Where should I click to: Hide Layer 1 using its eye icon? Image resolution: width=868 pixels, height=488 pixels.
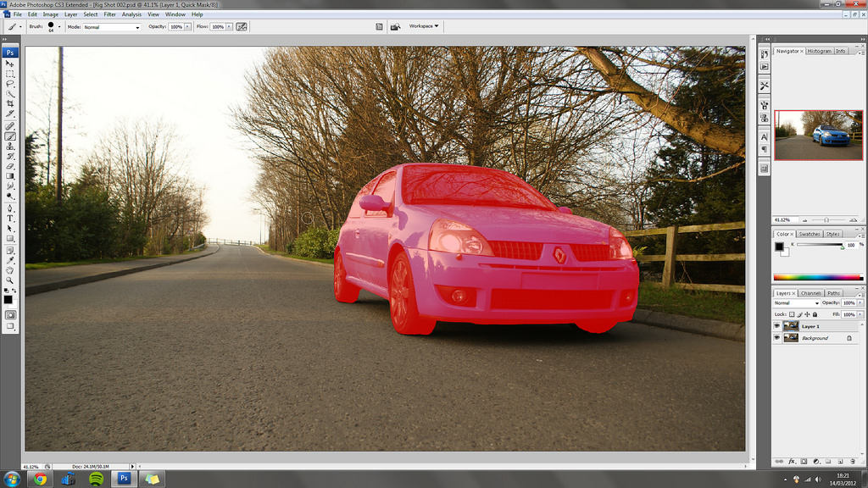tap(777, 325)
